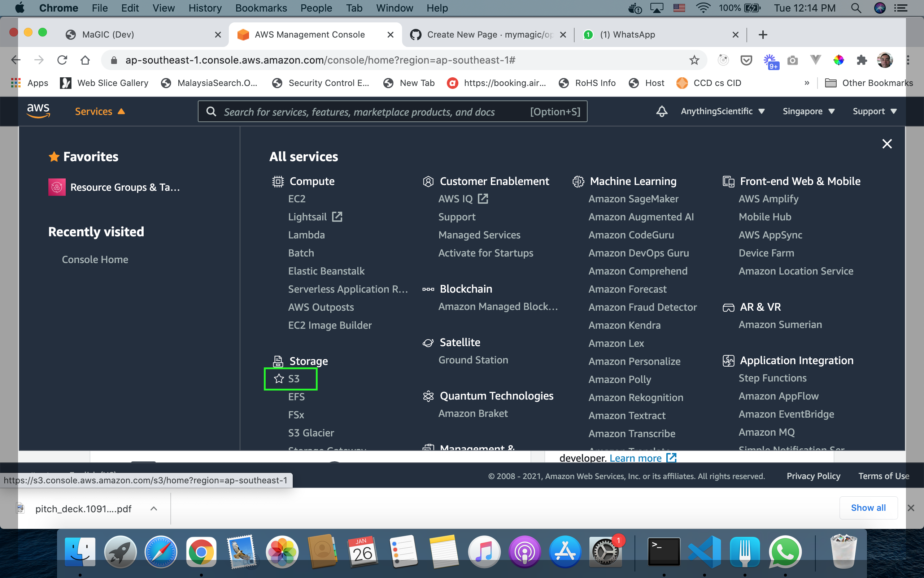This screenshot has height=578, width=924.
Task: Show hidden bookmarks overflow chevron
Action: coord(807,83)
